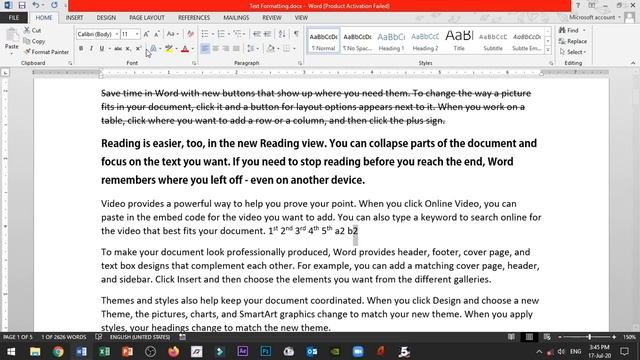This screenshot has width=640, height=360.
Task: Expand the Styles gallery
Action: click(548, 50)
